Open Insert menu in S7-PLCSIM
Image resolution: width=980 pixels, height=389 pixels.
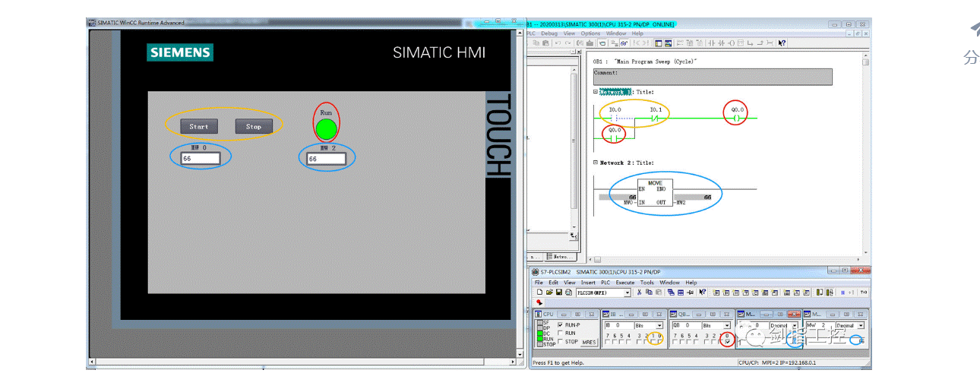pyautogui.click(x=588, y=283)
